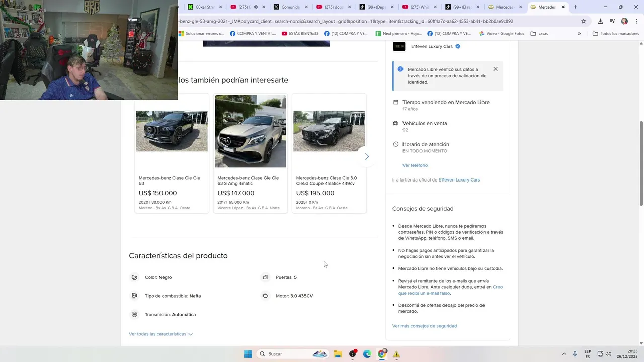Click the clock icon beside Horario de atención
644x362 pixels.
point(396,144)
